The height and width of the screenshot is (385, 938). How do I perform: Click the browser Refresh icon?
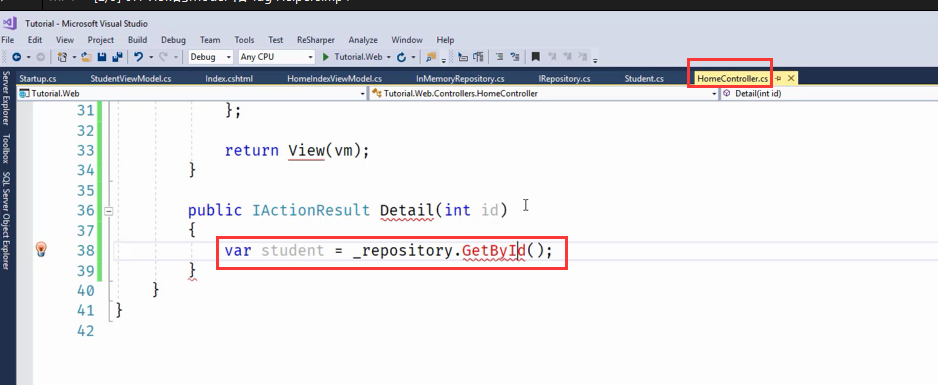[x=401, y=57]
